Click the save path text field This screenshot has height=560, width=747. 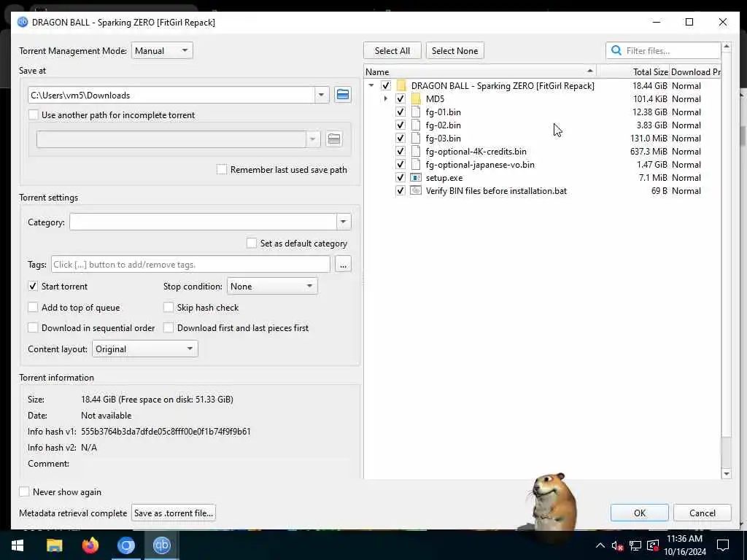coord(171,95)
